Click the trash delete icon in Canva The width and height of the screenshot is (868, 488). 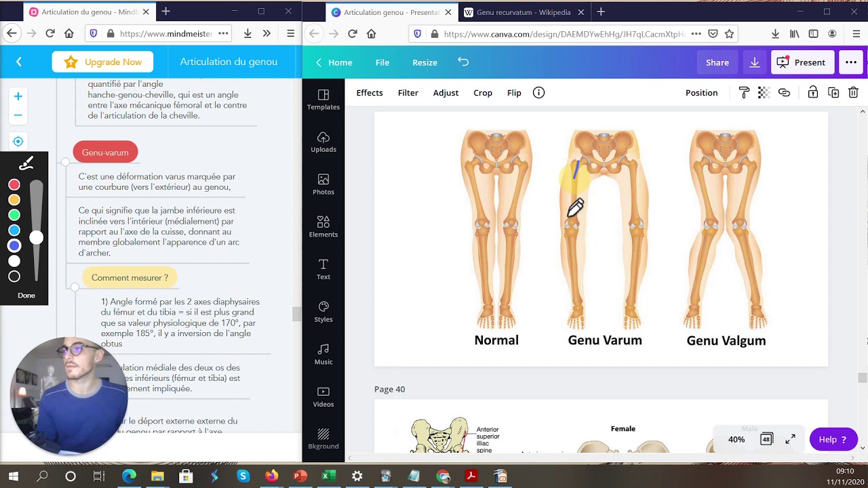click(x=854, y=93)
